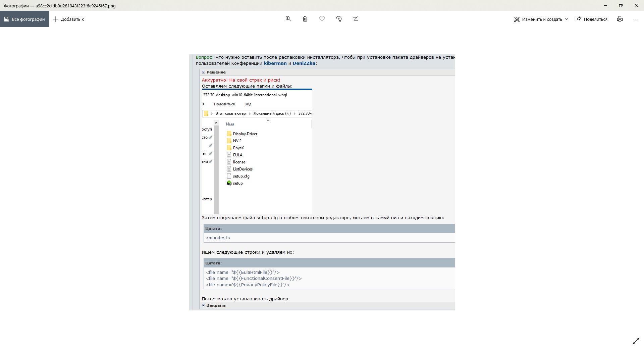Image resolution: width=644 pixels, height=349 pixels.
Task: Click the FunctionalConsentFile line of code
Action: (x=254, y=278)
